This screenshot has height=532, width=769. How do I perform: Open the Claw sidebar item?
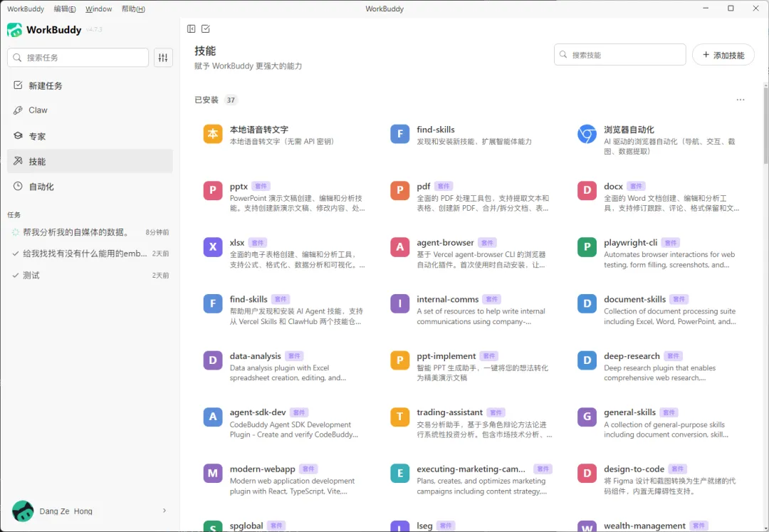(90, 110)
